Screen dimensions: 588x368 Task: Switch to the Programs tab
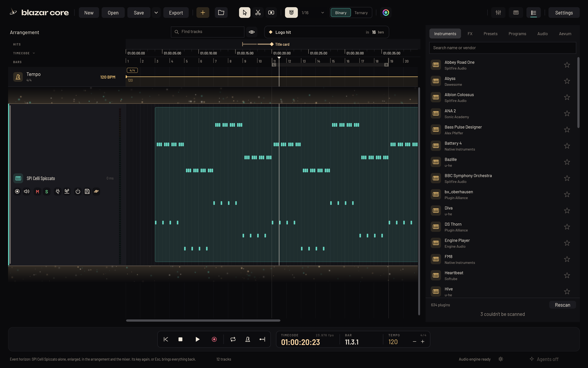click(x=517, y=34)
